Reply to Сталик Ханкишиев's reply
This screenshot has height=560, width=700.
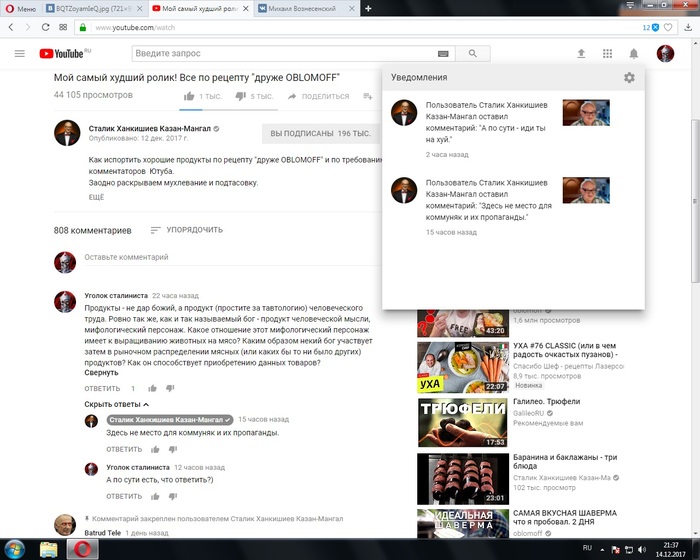click(x=124, y=449)
